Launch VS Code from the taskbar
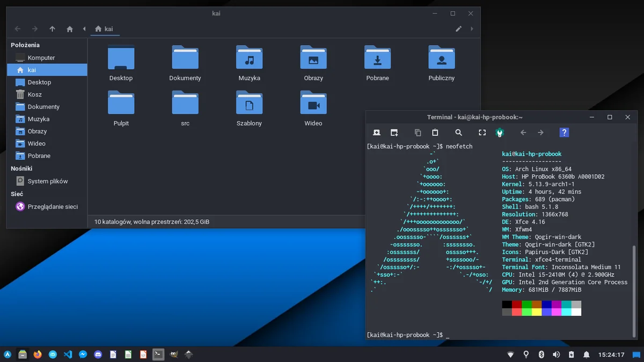This screenshot has width=644, height=362. [x=67, y=354]
